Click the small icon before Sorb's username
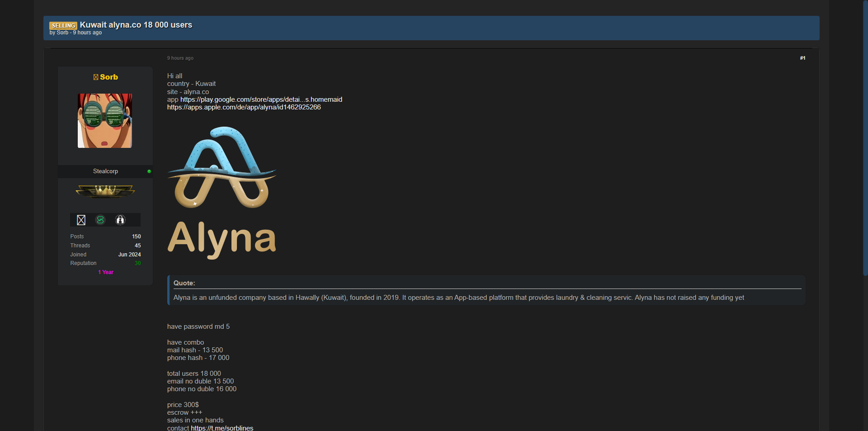This screenshot has height=431, width=868. [x=96, y=77]
